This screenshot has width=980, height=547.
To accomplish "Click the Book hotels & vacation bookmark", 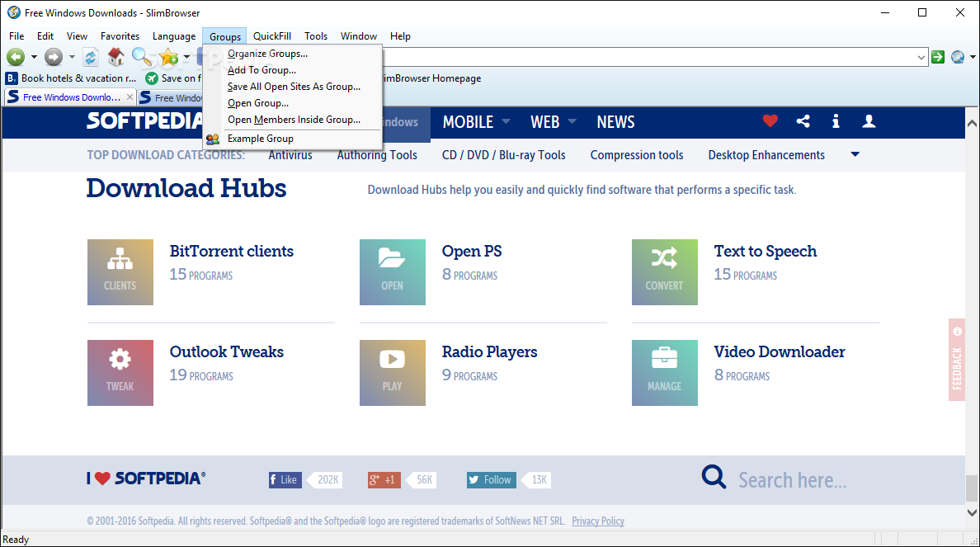I will [x=71, y=78].
